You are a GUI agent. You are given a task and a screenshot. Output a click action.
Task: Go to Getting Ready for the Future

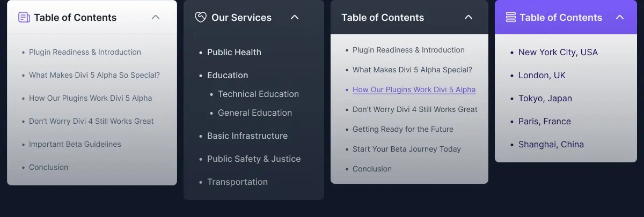[403, 129]
